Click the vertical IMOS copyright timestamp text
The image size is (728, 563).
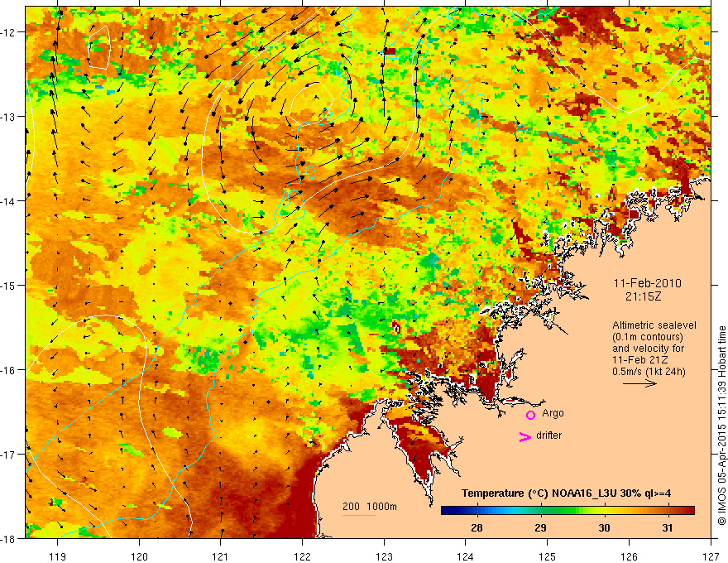[x=721, y=426]
